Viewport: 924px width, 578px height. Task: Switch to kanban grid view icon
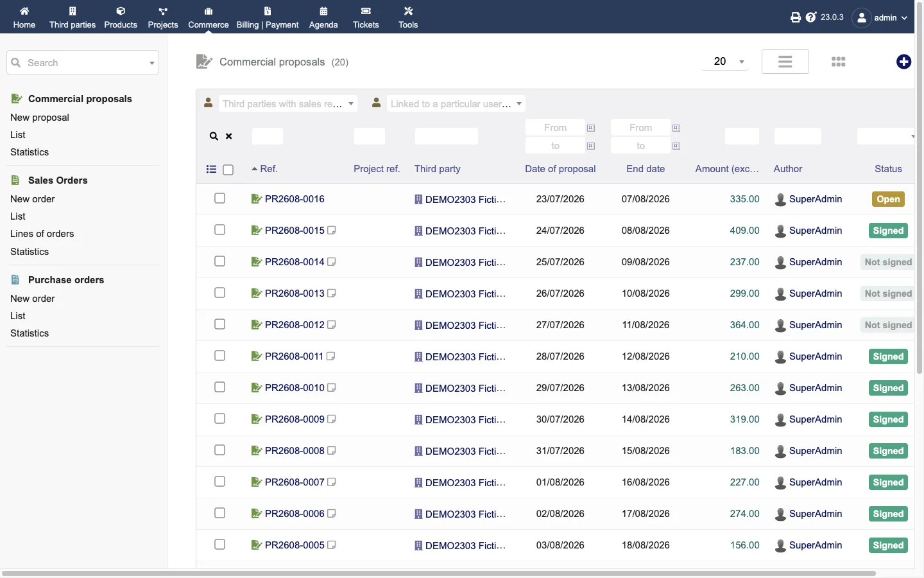coord(838,62)
